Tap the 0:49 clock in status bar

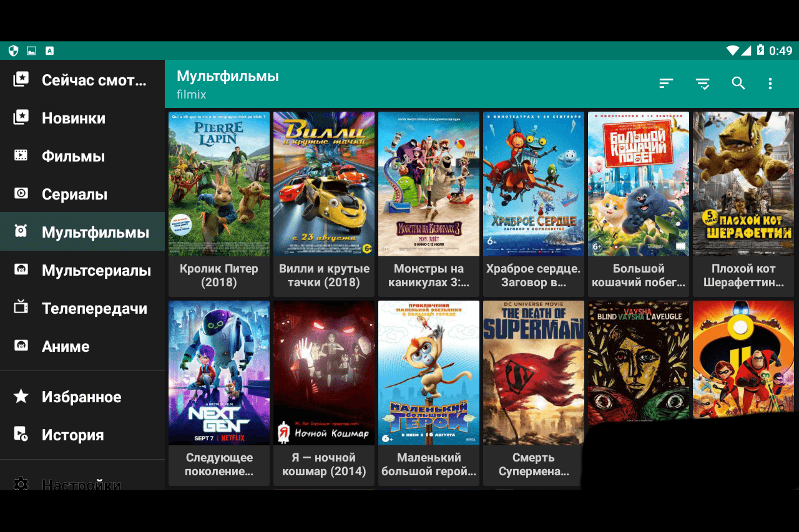click(780, 51)
